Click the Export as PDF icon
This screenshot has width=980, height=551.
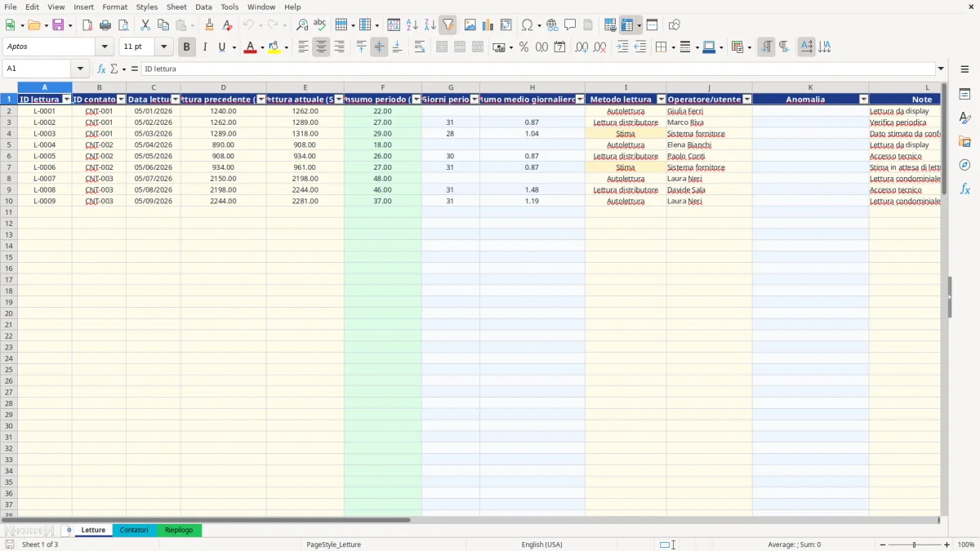(x=87, y=25)
